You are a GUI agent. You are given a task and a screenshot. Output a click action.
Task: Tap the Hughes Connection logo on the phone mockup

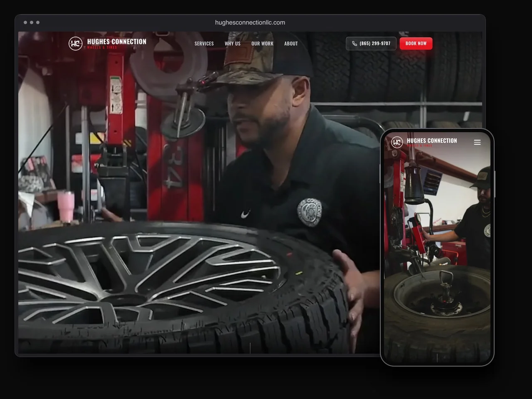coord(424,142)
